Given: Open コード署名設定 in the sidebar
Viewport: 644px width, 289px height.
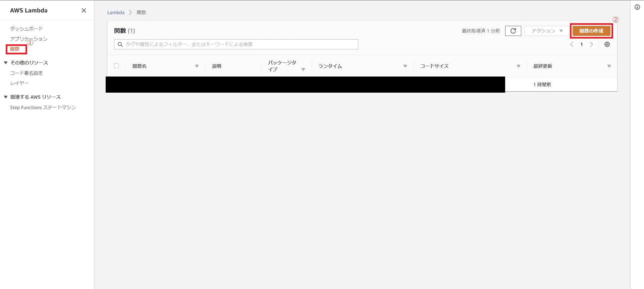Looking at the screenshot, I should pos(26,73).
